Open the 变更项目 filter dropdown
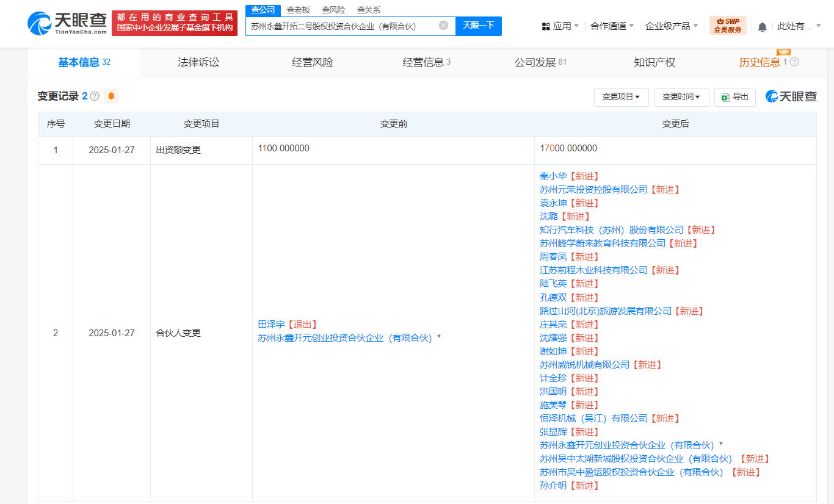The width and height of the screenshot is (834, 504). pos(621,97)
